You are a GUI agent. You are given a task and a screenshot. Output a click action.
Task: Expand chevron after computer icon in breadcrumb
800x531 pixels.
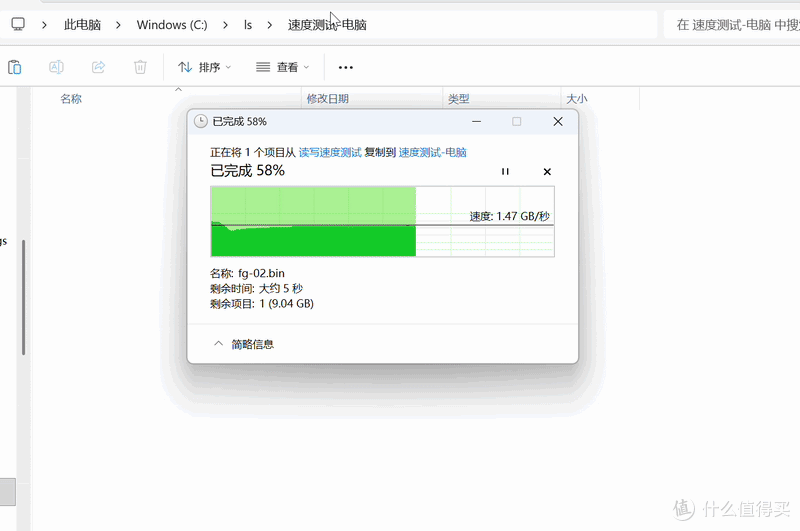(44, 25)
